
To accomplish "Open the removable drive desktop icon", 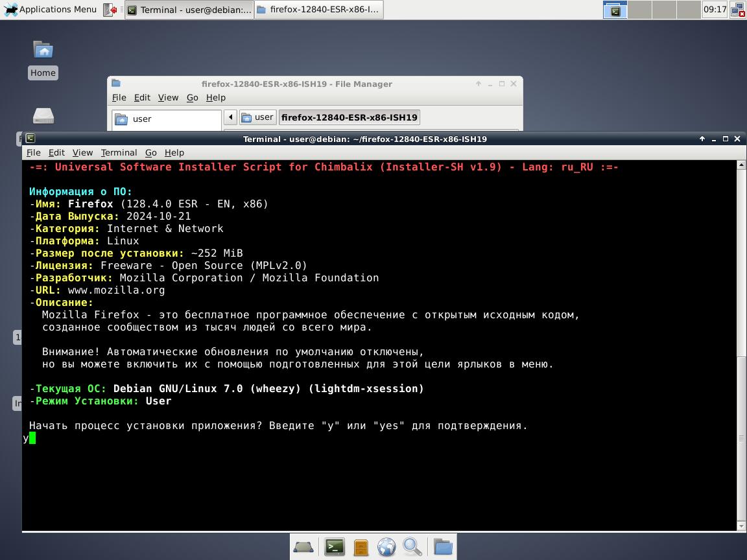I will (x=43, y=116).
